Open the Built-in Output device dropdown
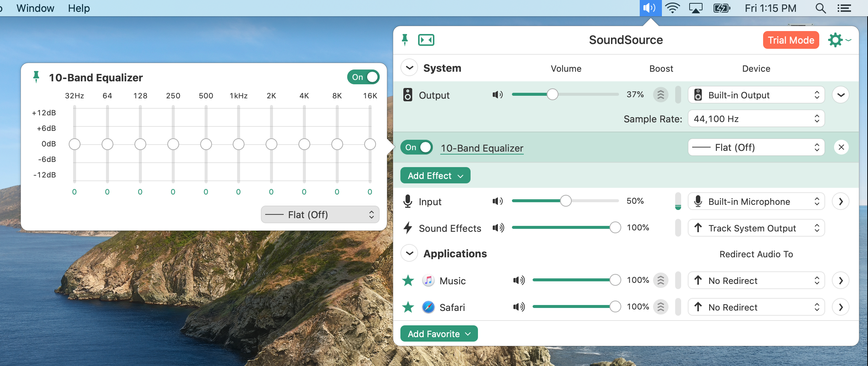 [756, 95]
